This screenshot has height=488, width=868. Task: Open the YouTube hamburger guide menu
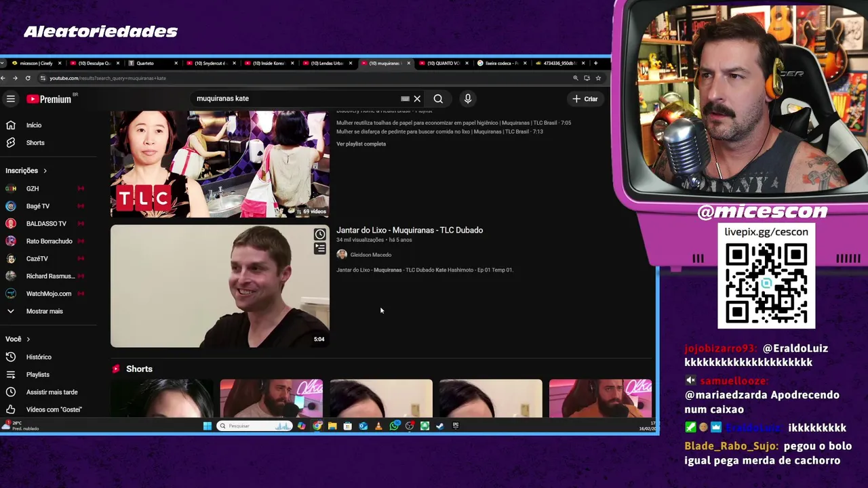click(11, 99)
